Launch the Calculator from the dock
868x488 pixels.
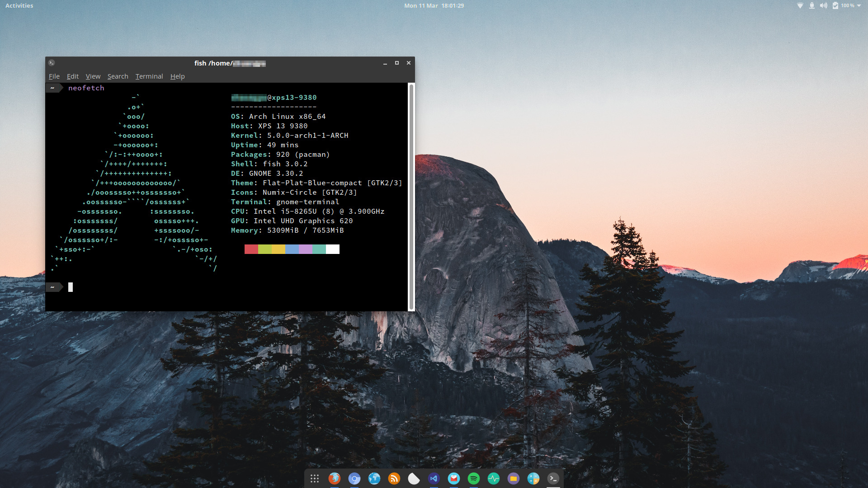pyautogui.click(x=533, y=479)
